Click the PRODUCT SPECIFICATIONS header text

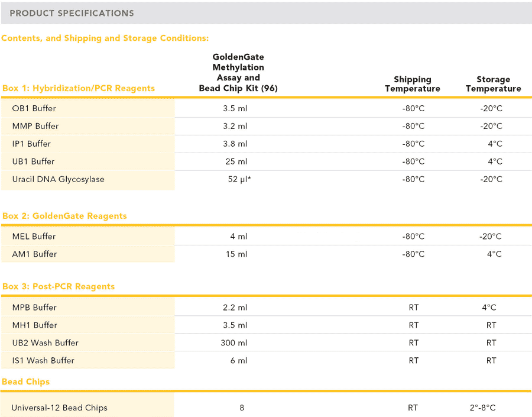[x=72, y=13]
